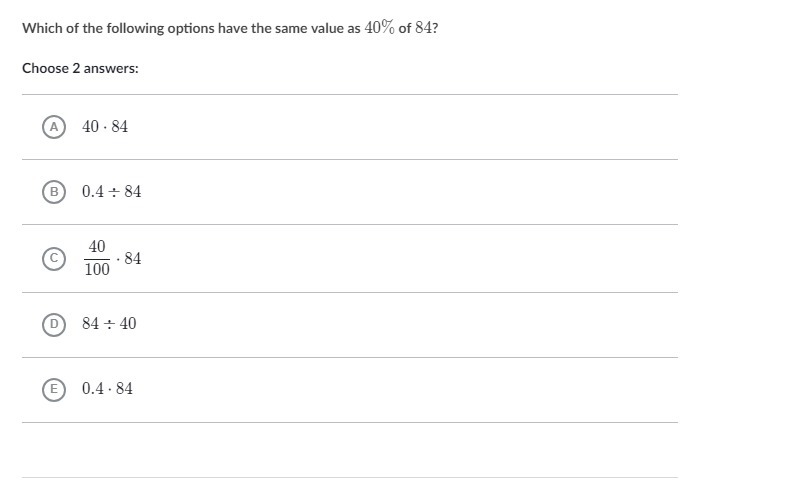
Task: Click the division sign in option B
Action: (114, 192)
